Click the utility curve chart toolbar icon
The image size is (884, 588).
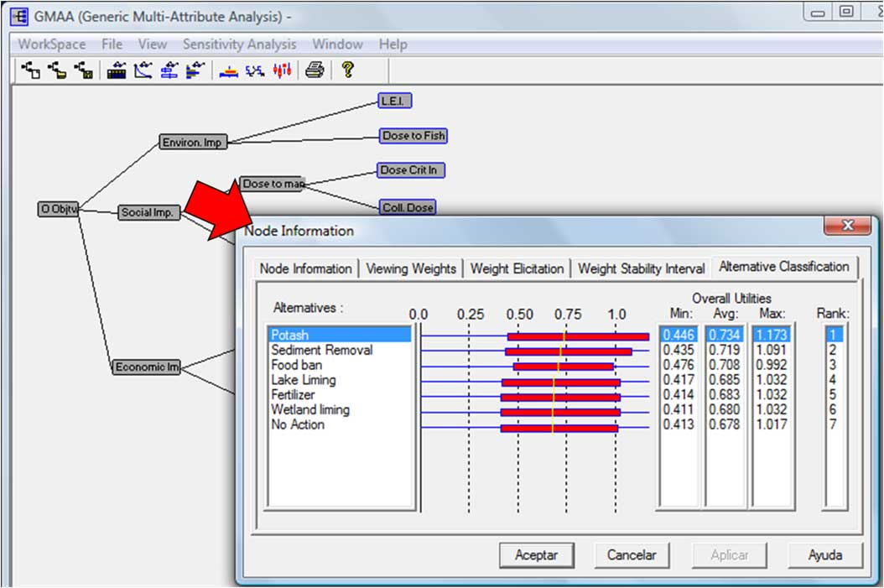(143, 71)
